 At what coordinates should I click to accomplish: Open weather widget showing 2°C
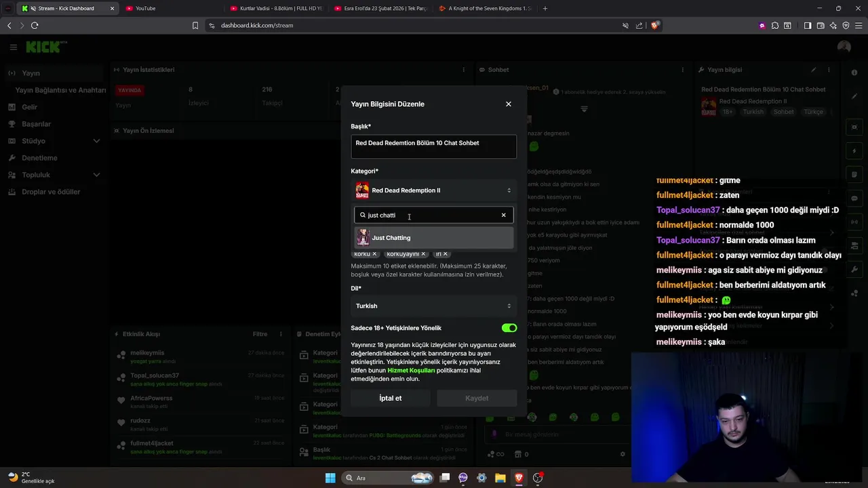[31, 478]
